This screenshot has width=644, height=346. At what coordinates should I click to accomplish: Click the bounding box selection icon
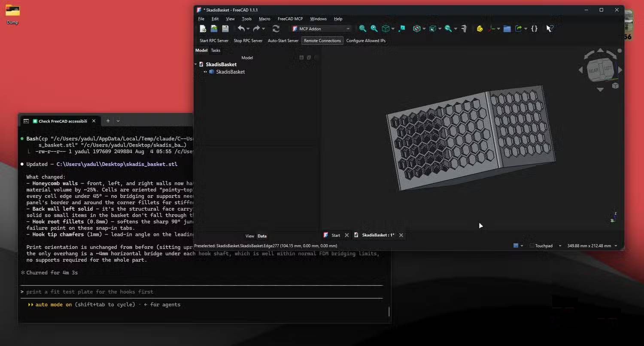[x=432, y=28]
